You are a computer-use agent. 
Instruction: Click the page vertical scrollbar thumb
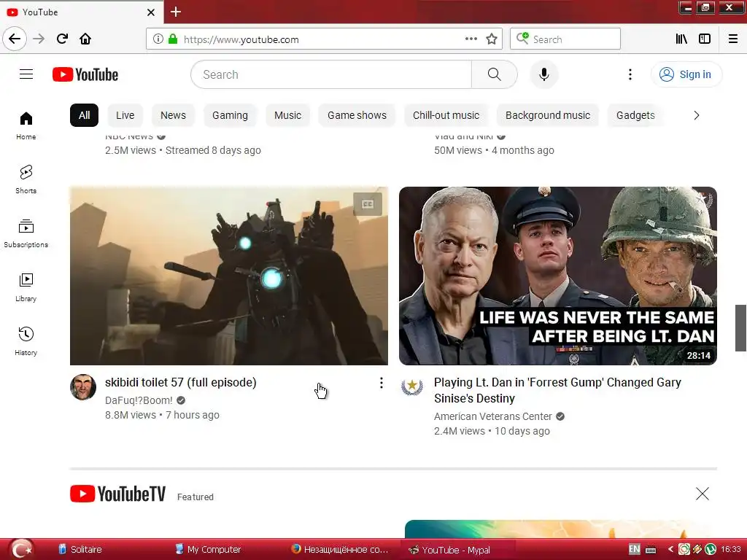(740, 327)
